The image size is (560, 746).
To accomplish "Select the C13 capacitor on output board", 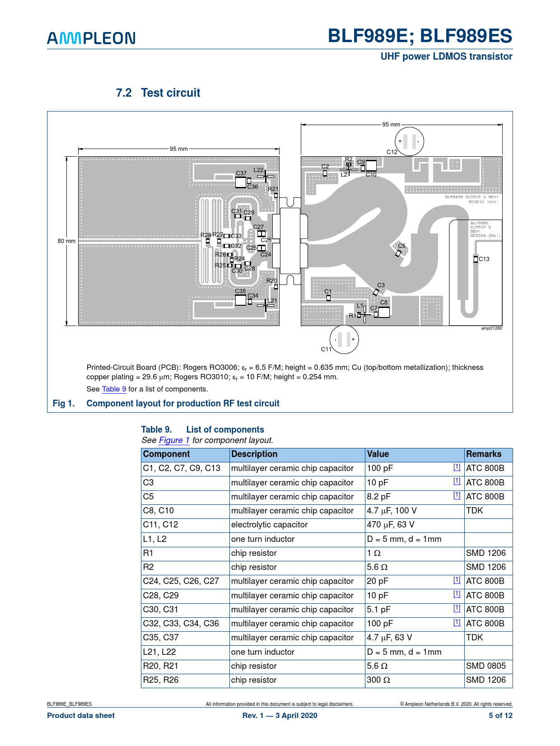I will 476,259.
